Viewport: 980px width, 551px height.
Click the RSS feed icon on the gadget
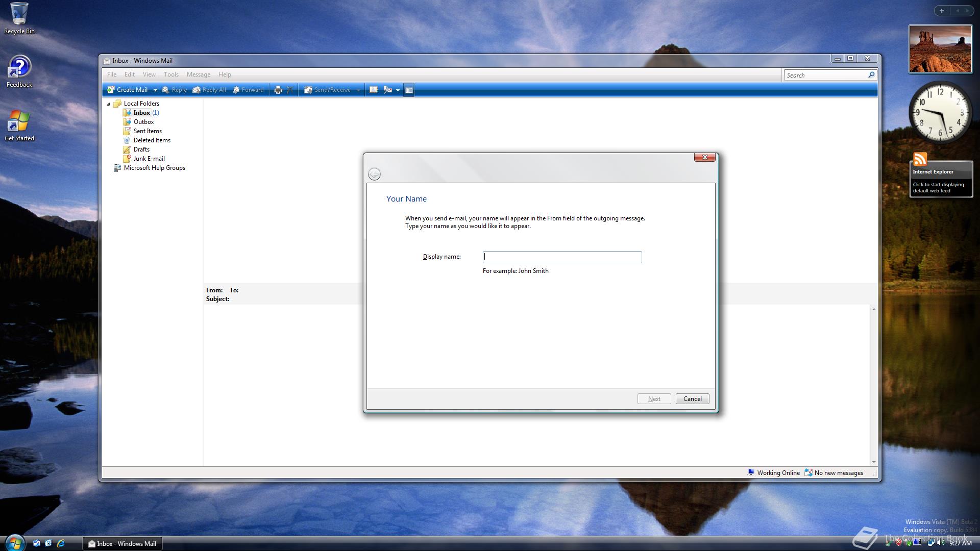[x=920, y=159]
